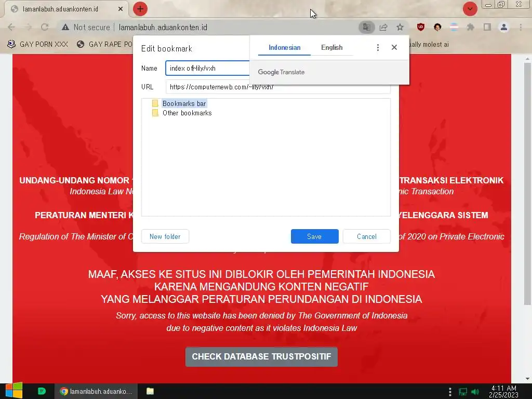
Task: Show hidden tray icons dots
Action: pos(450,392)
